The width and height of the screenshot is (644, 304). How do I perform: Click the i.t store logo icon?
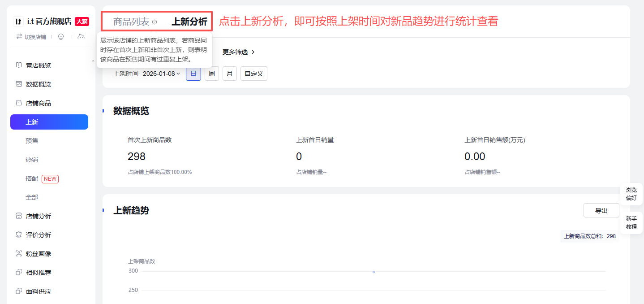(x=19, y=21)
